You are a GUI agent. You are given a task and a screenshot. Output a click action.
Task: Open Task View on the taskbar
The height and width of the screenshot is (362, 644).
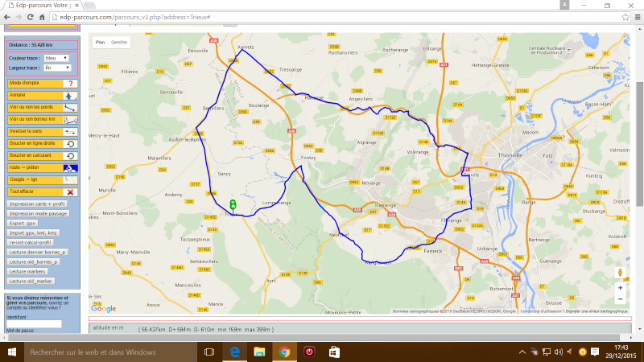pos(209,352)
